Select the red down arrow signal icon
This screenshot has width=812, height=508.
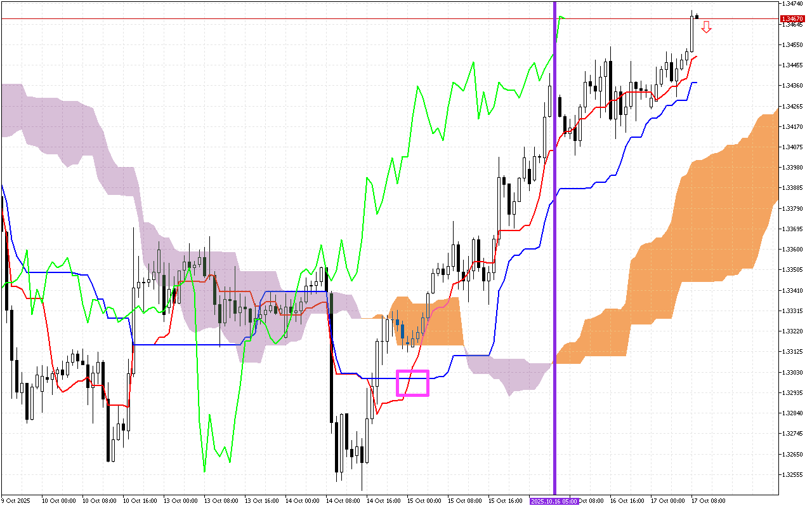coord(706,27)
